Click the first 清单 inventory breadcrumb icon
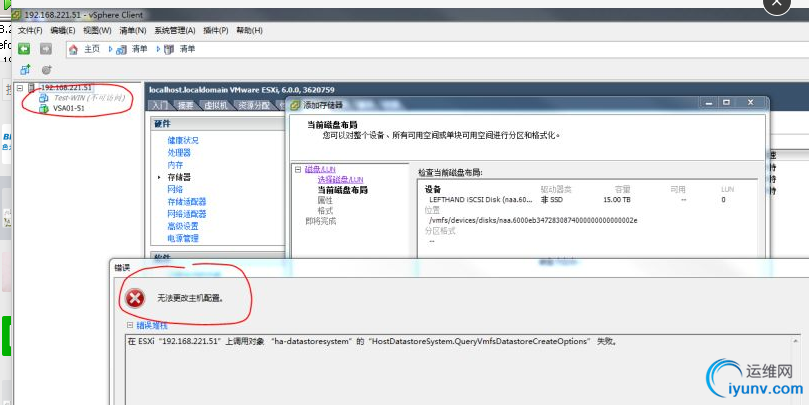The image size is (809, 405). [x=121, y=50]
